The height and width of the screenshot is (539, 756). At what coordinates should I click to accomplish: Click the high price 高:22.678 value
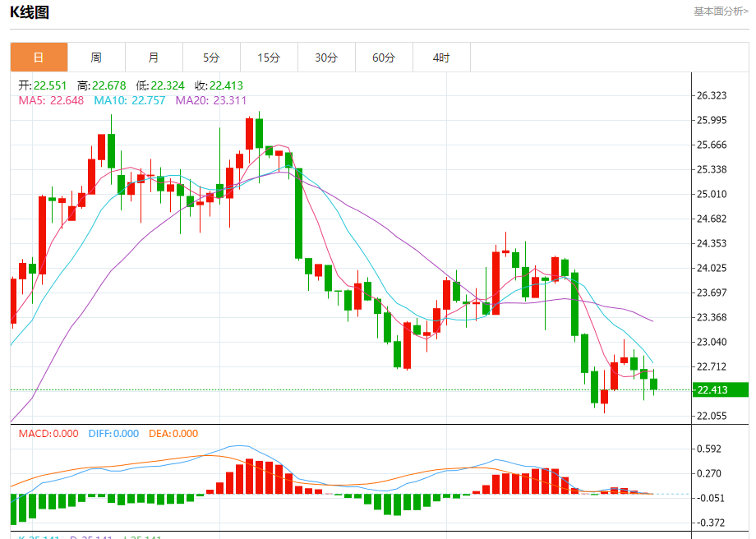[x=101, y=85]
